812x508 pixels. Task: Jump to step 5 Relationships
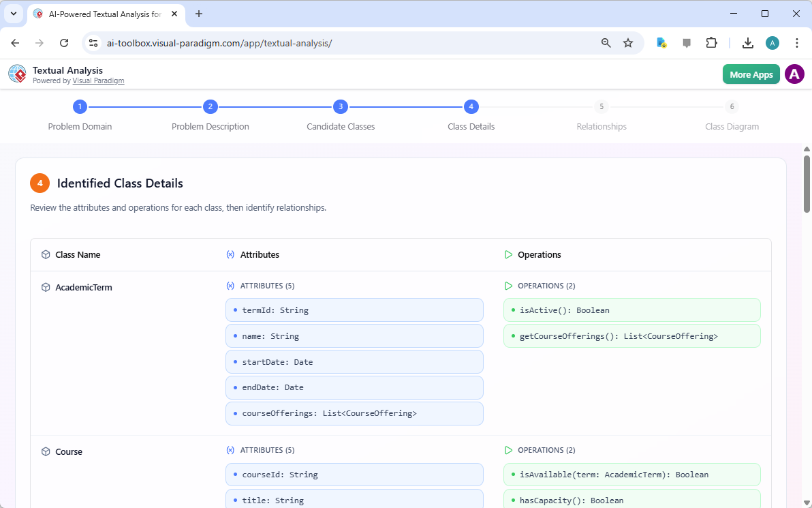[x=601, y=107]
